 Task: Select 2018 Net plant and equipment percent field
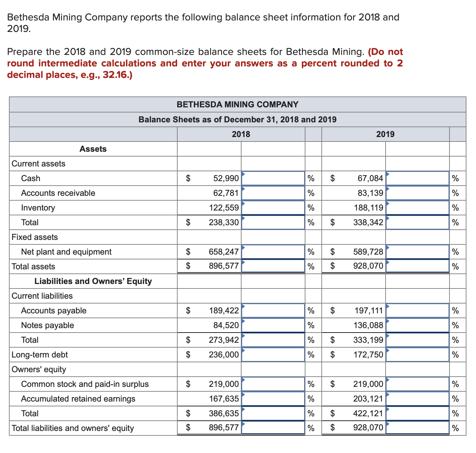(x=273, y=252)
